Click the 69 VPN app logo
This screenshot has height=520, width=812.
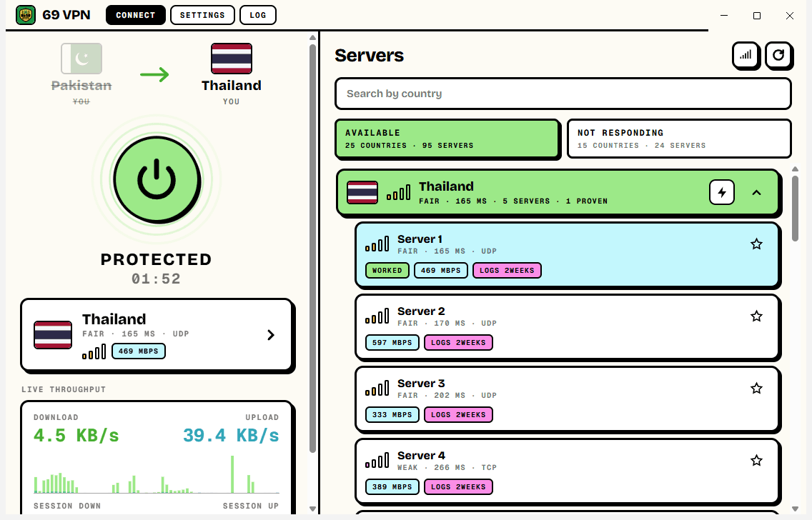26,15
